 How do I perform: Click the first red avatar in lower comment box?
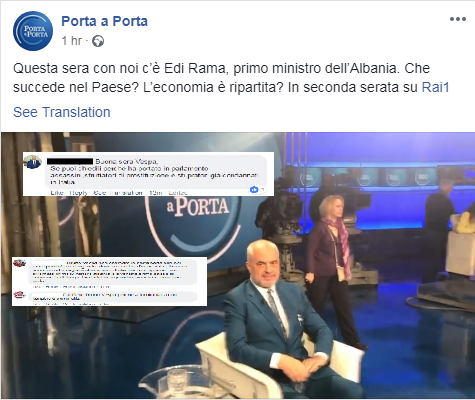19,263
